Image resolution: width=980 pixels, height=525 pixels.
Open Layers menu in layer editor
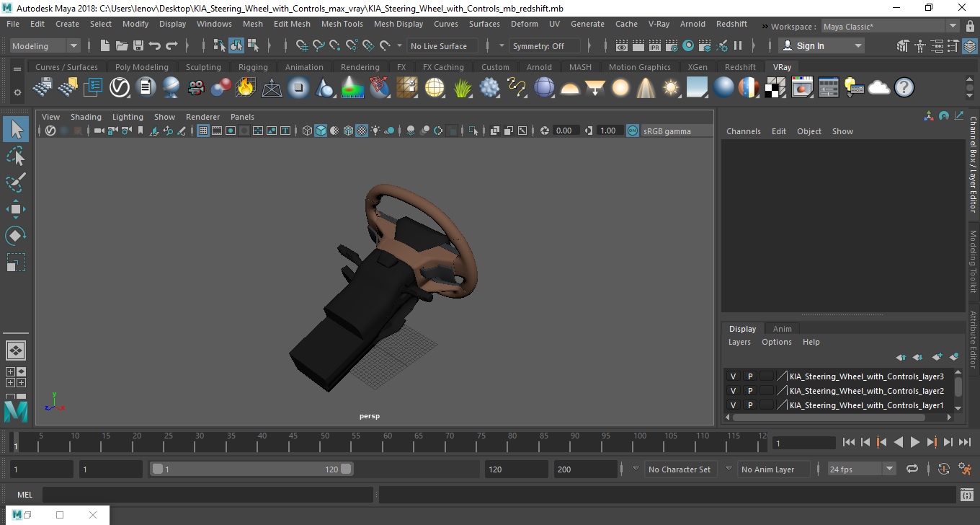pyautogui.click(x=739, y=342)
